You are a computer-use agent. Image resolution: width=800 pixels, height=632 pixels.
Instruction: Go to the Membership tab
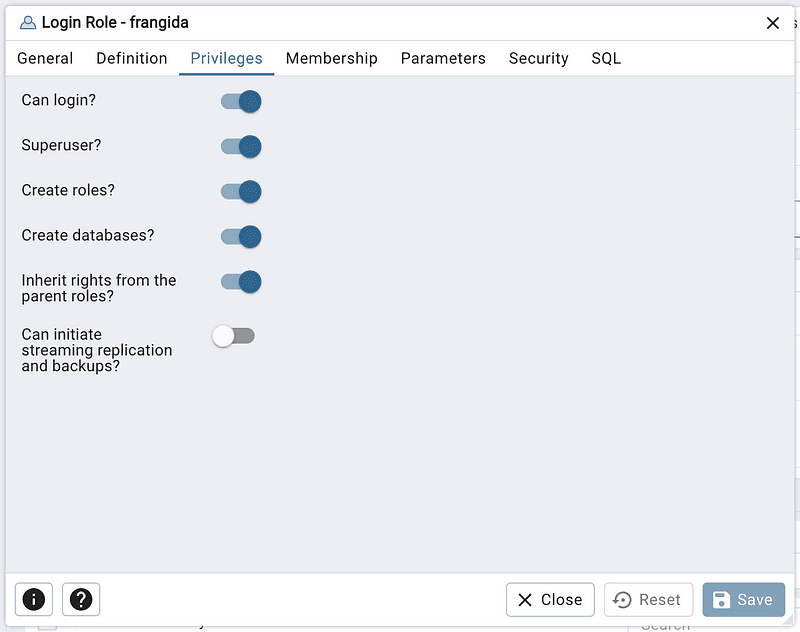[x=332, y=58]
